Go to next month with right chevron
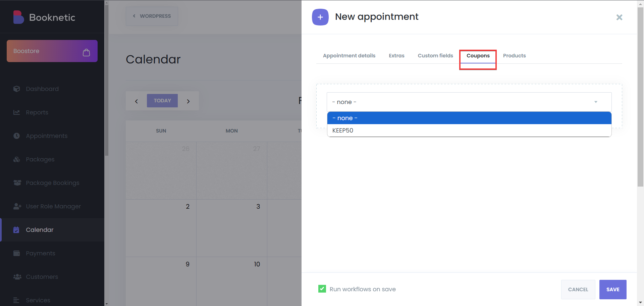Viewport: 644px width, 306px height. [x=188, y=101]
